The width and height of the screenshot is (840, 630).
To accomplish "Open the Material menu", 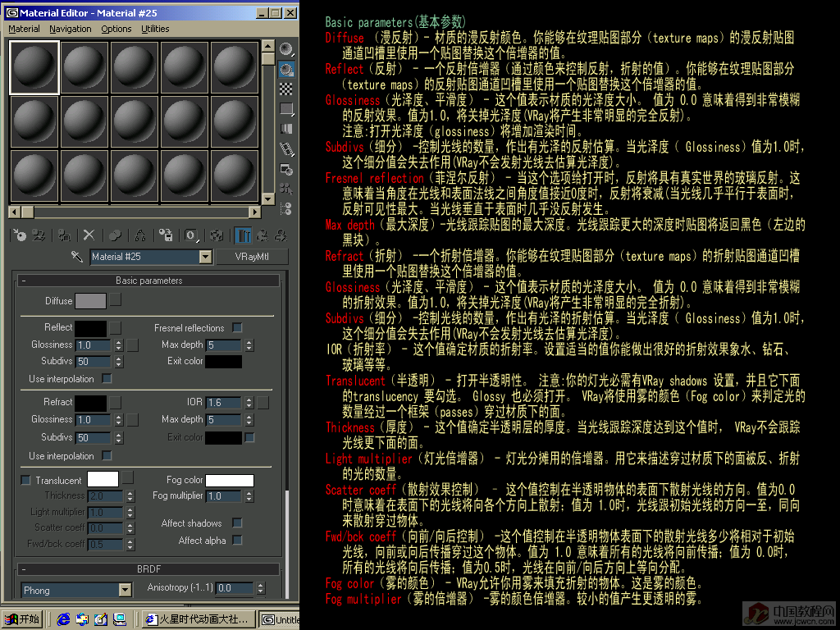I will click(24, 29).
